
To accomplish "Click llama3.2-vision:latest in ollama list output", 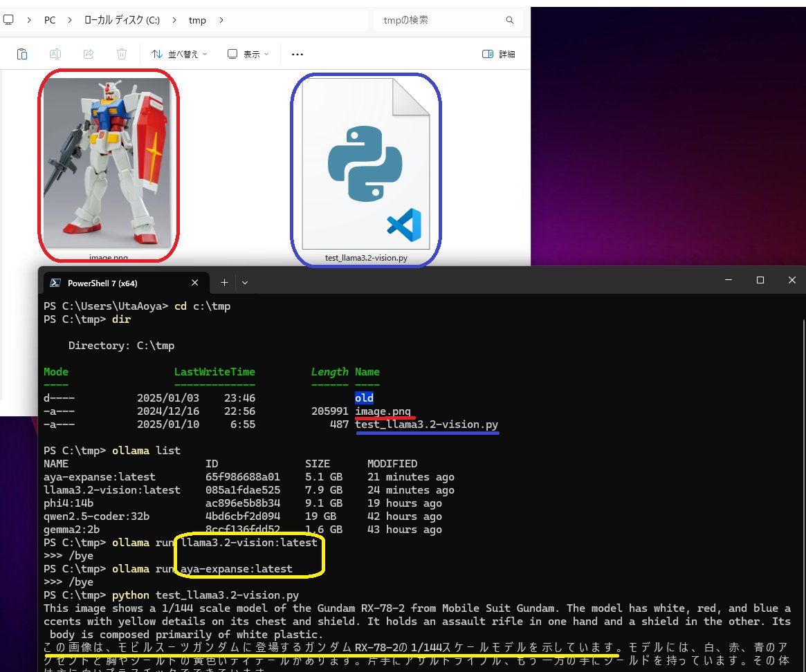I will click(112, 490).
